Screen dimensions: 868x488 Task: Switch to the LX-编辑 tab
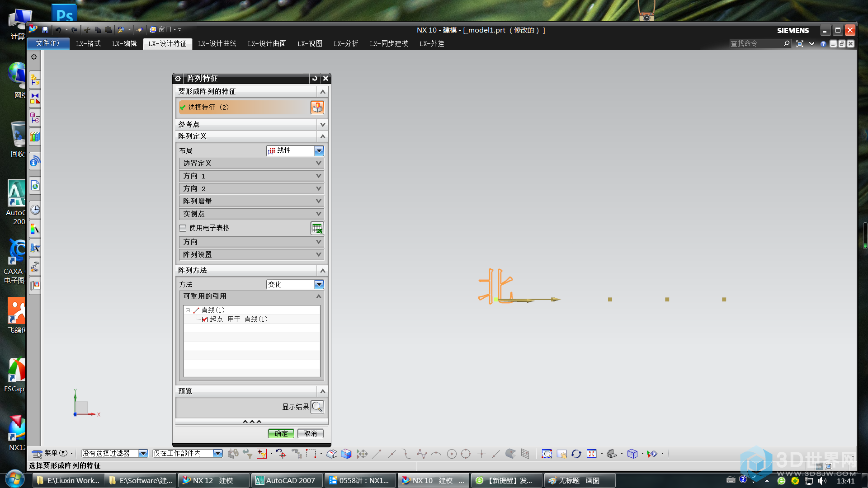point(124,44)
